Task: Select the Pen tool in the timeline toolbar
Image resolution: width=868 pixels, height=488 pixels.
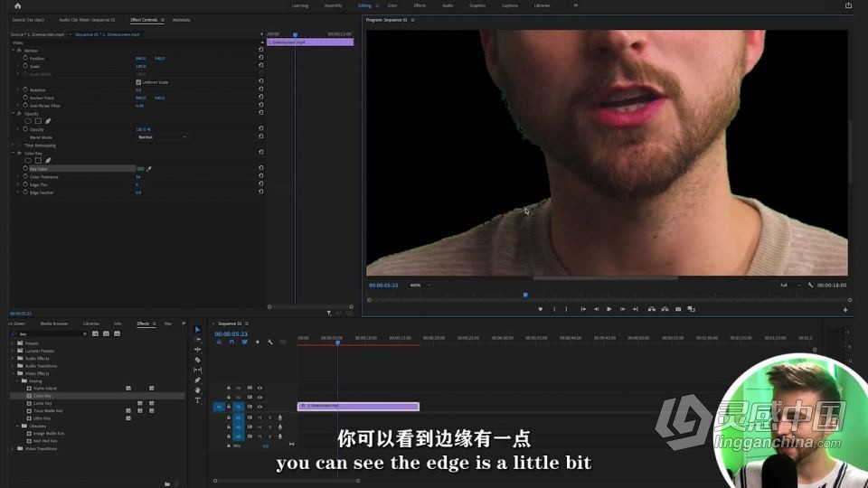Action: (x=198, y=380)
